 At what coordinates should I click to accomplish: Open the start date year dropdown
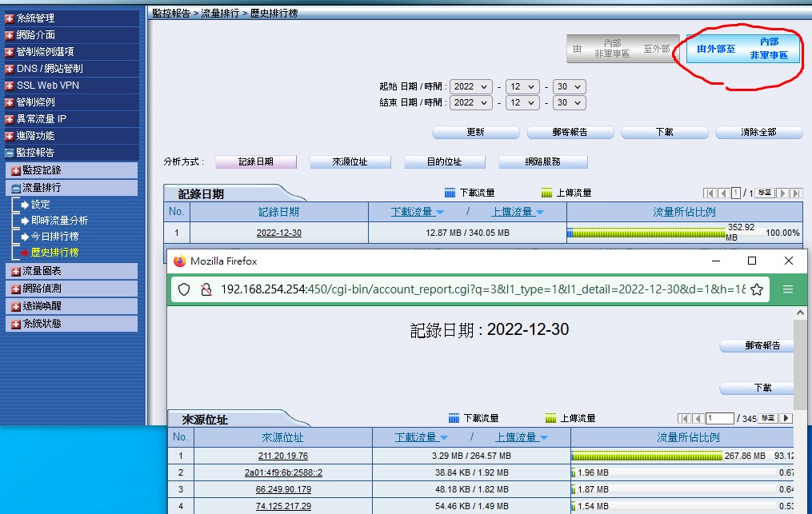473,86
